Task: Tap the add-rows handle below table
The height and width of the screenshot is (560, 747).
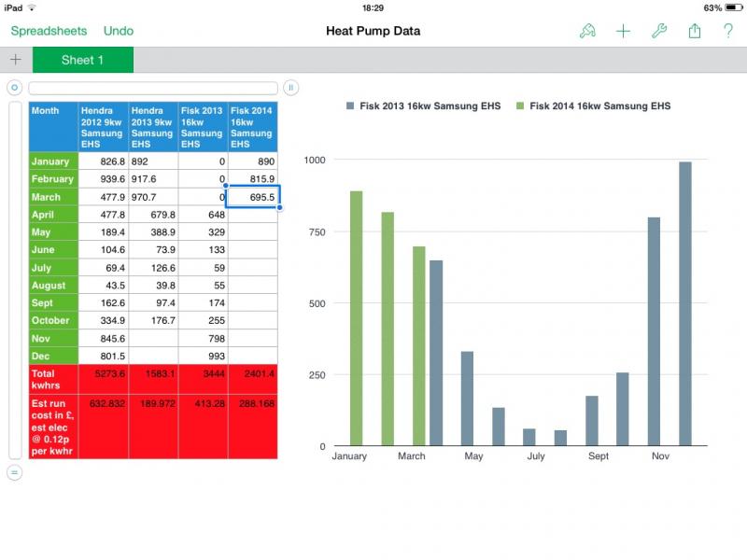Action: click(14, 473)
